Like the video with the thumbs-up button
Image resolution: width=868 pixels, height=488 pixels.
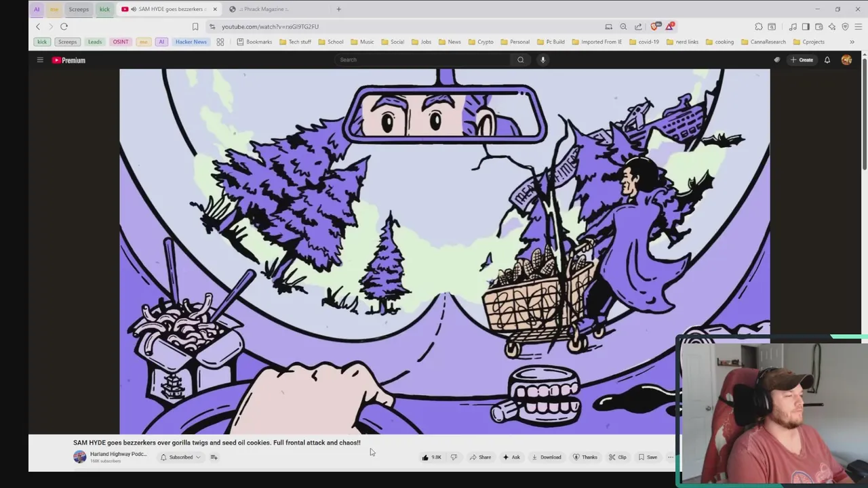(x=431, y=457)
